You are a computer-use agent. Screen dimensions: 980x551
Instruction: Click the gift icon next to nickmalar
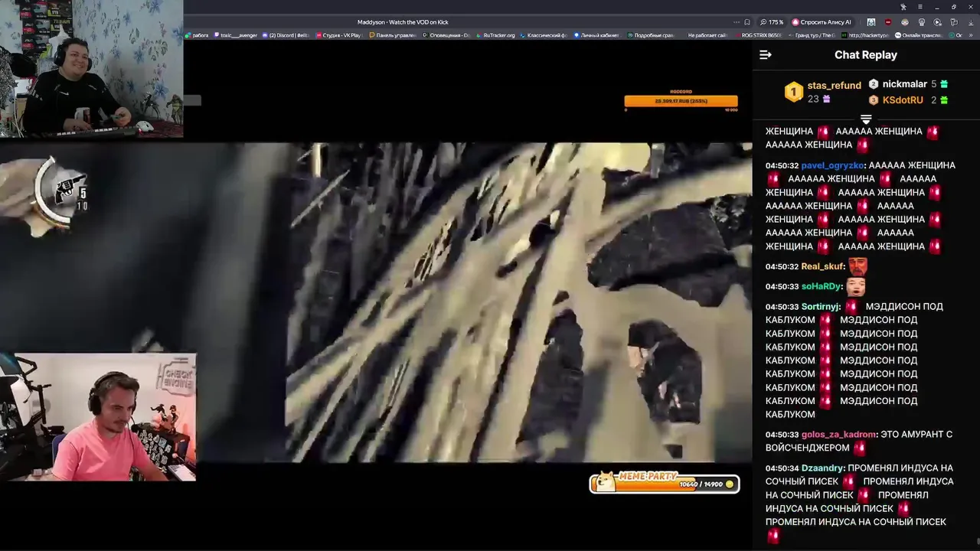coord(944,84)
